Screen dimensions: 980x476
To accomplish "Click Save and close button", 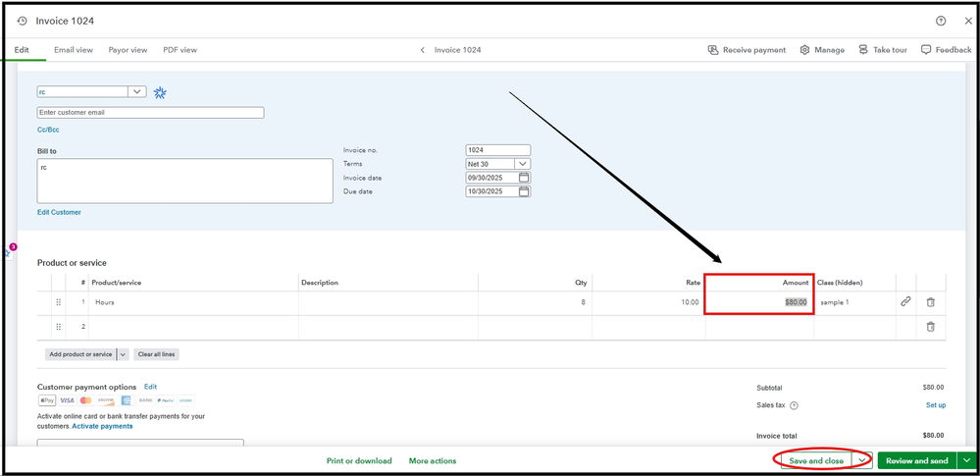I will tap(816, 460).
